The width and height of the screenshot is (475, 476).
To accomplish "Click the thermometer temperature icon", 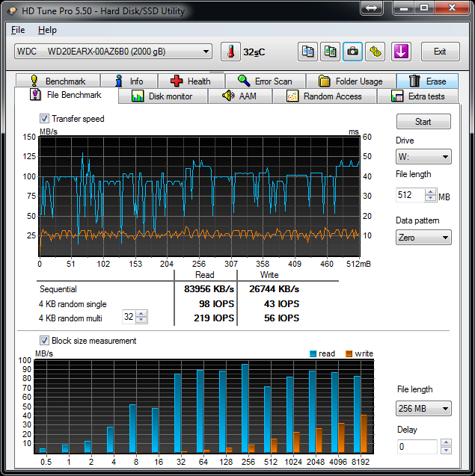I will click(231, 52).
